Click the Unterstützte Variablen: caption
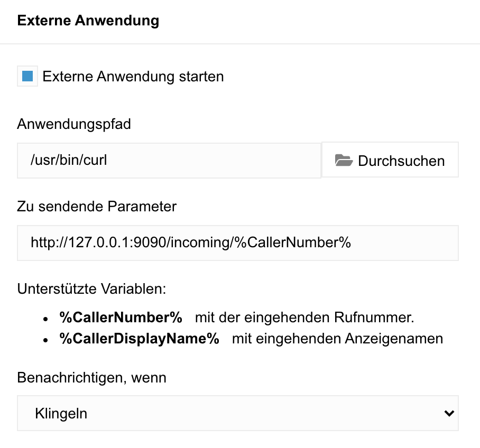Viewport: 480px width, 448px height. point(91,289)
